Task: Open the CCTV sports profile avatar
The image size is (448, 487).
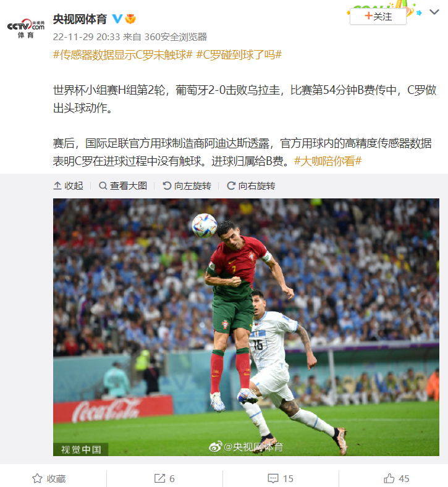Action: [x=26, y=28]
